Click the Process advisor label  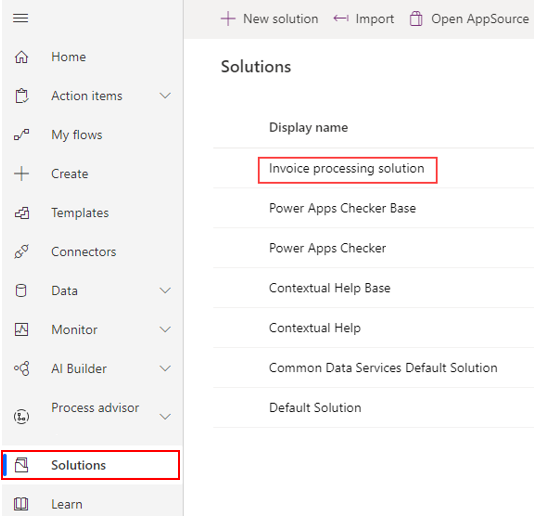(x=95, y=408)
